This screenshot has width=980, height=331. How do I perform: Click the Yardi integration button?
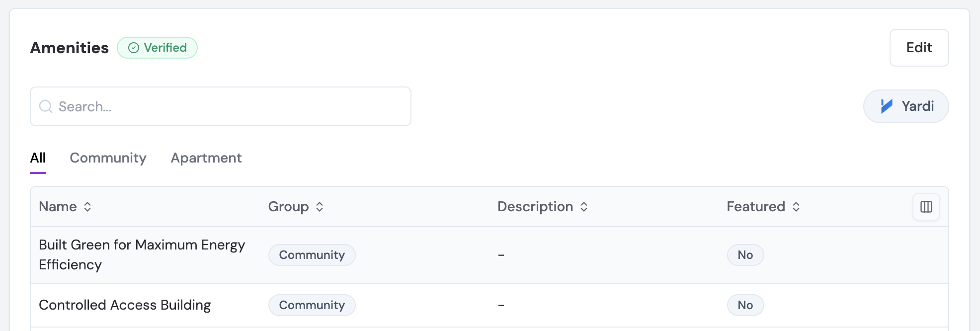pos(905,106)
